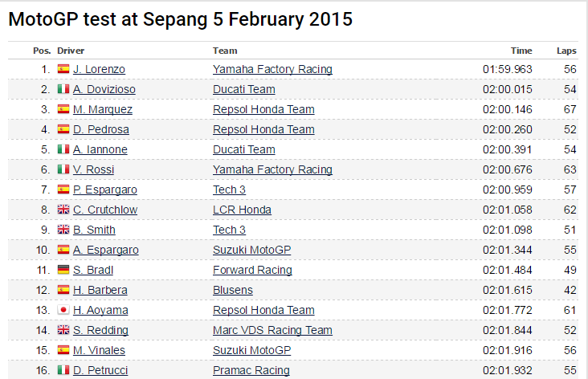Click the Time column header
Screen dimensions: 588x379
pos(521,51)
